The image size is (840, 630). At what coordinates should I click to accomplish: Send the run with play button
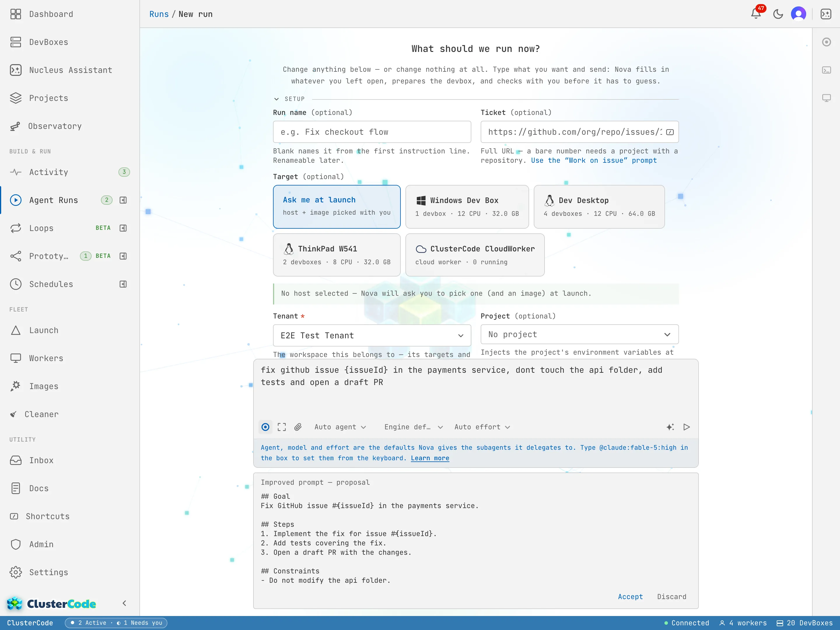[x=687, y=427]
